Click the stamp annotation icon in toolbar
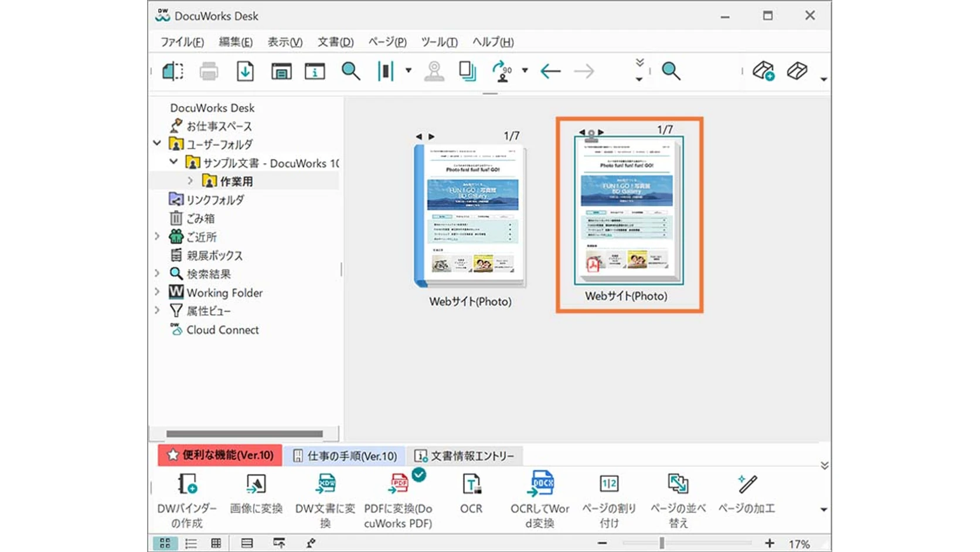The width and height of the screenshot is (980, 552). coord(434,71)
